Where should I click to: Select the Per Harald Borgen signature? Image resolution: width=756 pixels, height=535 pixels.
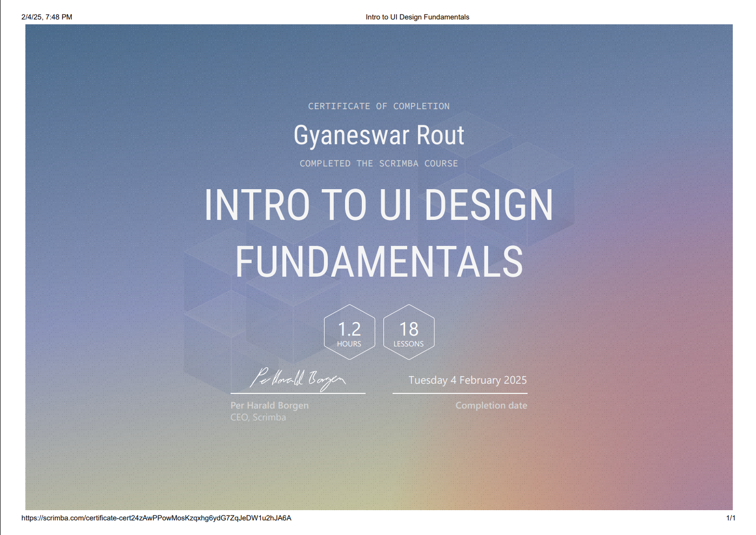pos(299,378)
